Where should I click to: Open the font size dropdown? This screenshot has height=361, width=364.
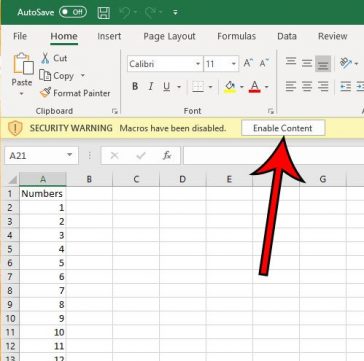[234, 64]
